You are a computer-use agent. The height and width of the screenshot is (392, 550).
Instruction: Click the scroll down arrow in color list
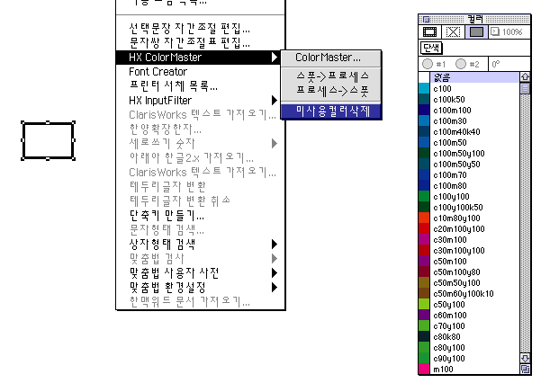coord(525,358)
